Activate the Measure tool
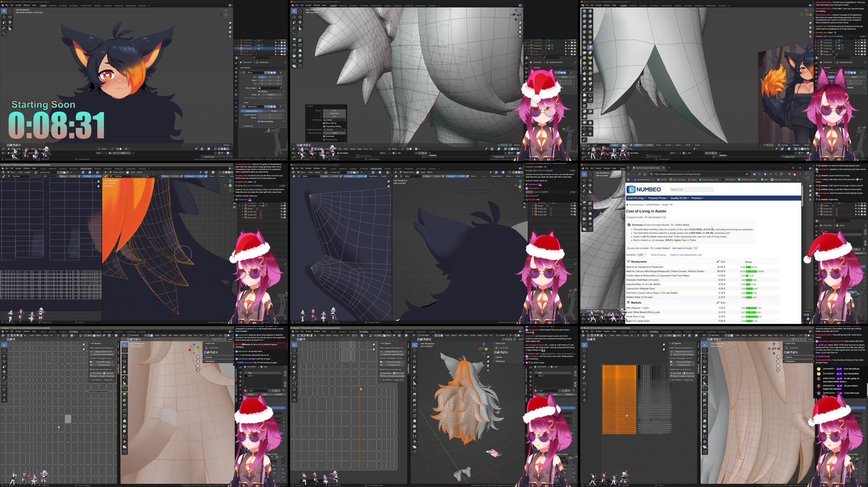This screenshot has height=487, width=868. [x=10, y=28]
